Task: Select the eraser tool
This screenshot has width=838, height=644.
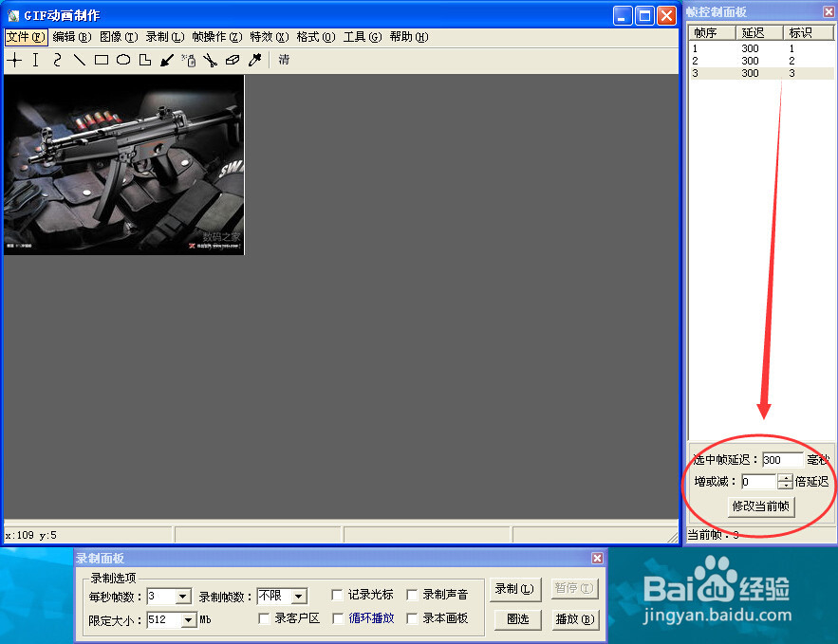Action: pyautogui.click(x=232, y=60)
